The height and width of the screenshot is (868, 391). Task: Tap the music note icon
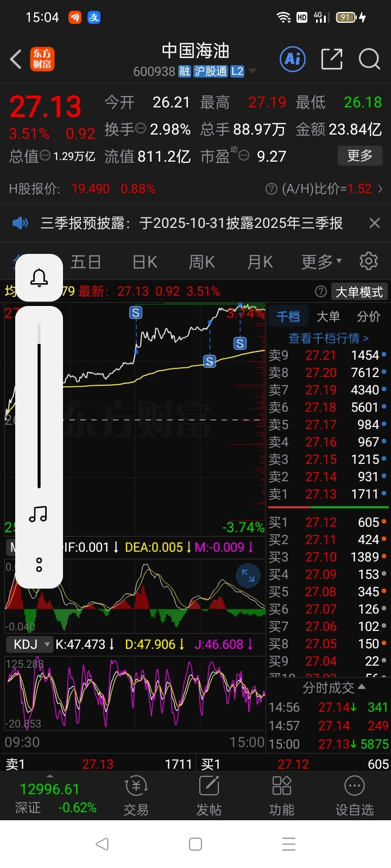click(x=39, y=514)
